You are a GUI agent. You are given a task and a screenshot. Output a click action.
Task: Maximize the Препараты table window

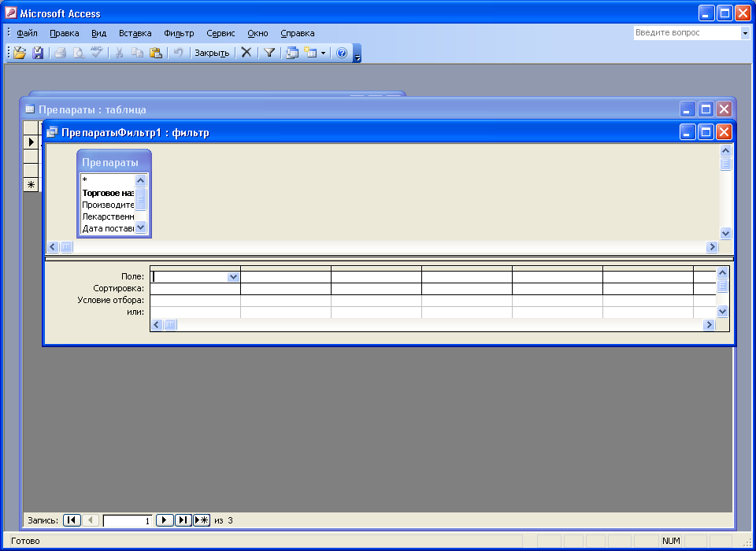pos(706,109)
